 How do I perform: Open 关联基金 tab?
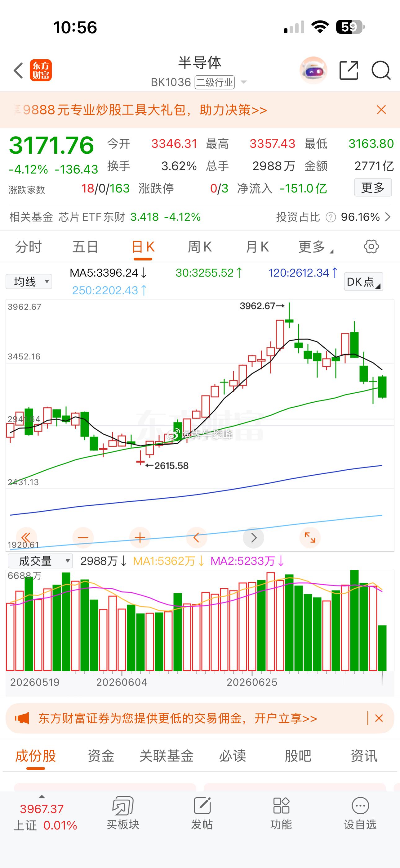[167, 756]
